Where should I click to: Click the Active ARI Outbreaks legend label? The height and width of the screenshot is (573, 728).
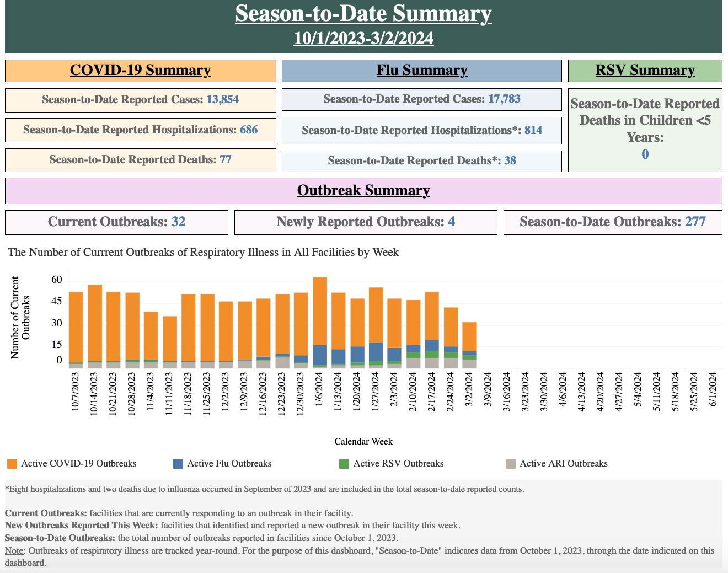[564, 464]
